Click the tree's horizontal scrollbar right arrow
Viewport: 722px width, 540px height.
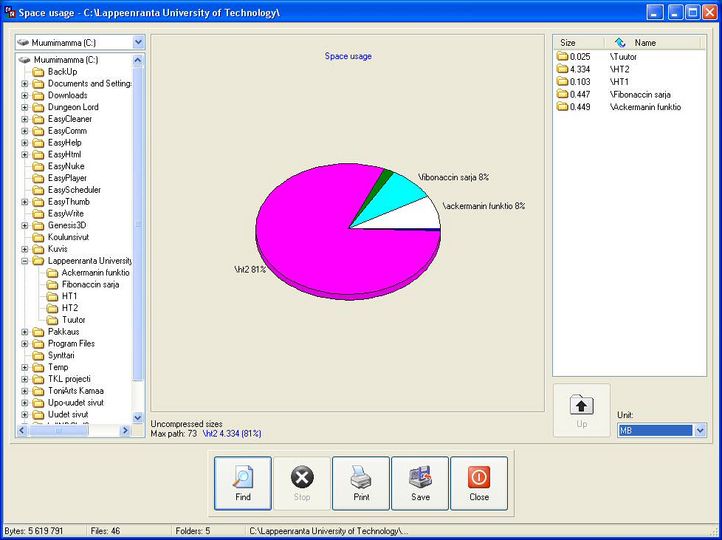[x=125, y=430]
